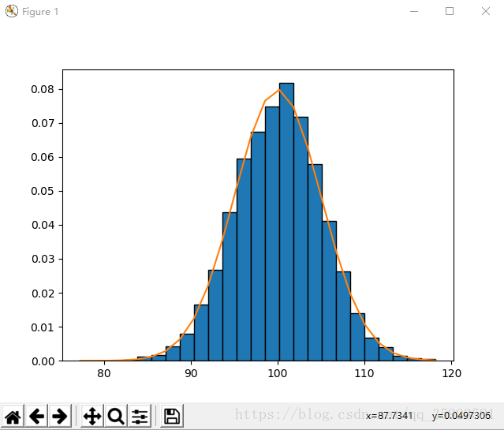Image resolution: width=504 pixels, height=430 pixels.
Task: Click y-axis tick label 0.04
Action: pos(43,225)
